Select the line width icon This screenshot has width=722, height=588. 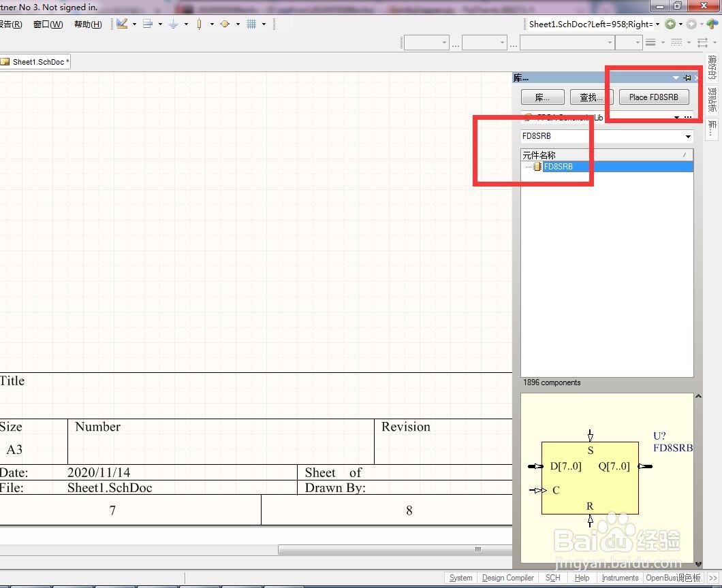[x=650, y=42]
